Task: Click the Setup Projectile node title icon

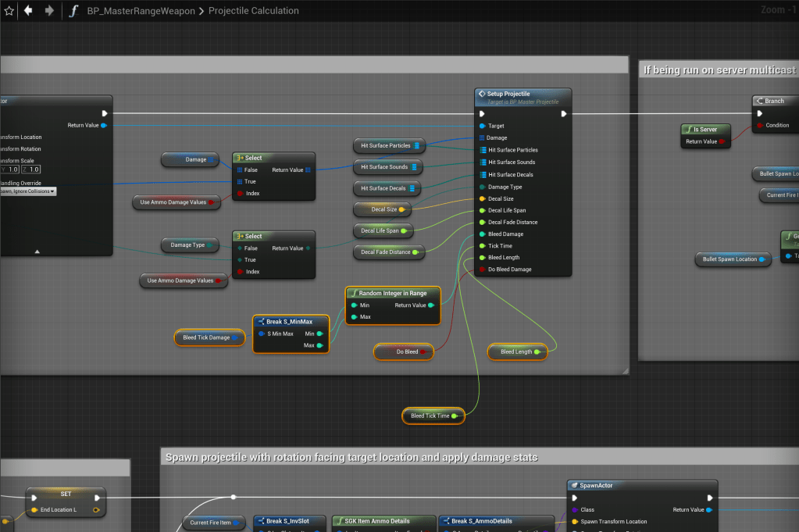Action: [x=482, y=94]
